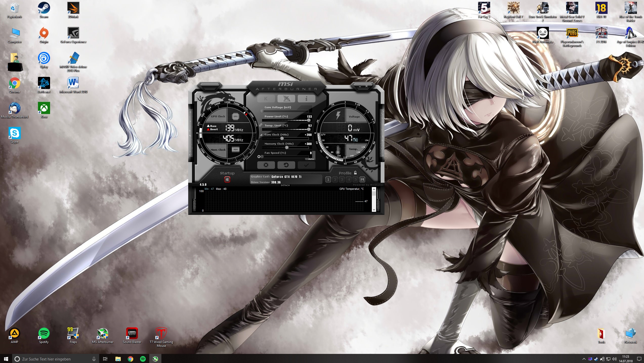
Task: Click the reset to defaults arrow button
Action: coord(286,165)
